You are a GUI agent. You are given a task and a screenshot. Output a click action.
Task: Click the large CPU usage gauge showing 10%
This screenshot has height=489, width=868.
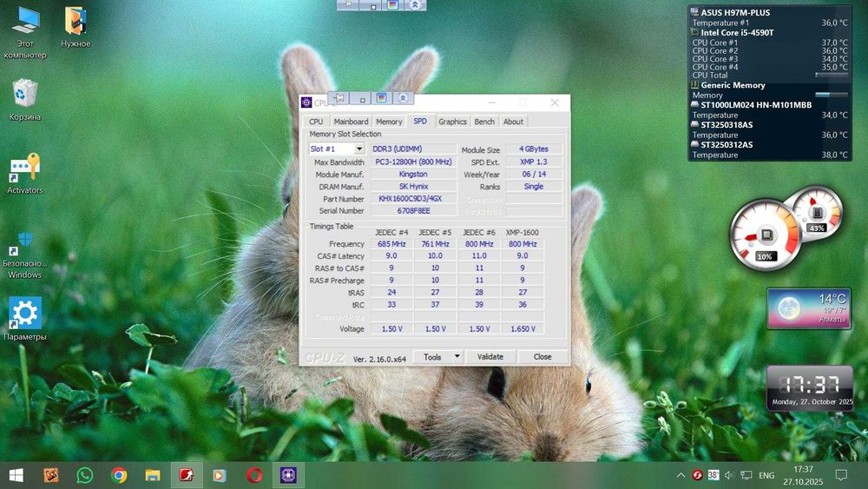click(766, 235)
